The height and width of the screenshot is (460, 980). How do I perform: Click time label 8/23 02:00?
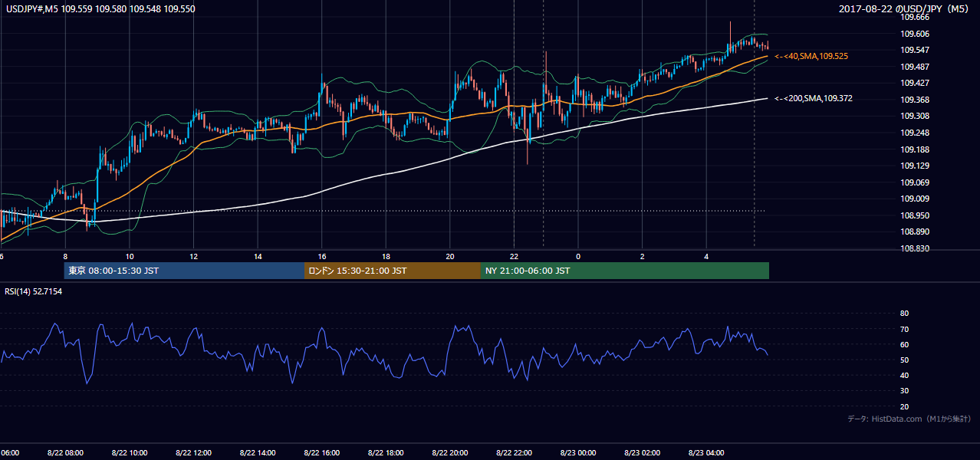(x=643, y=453)
